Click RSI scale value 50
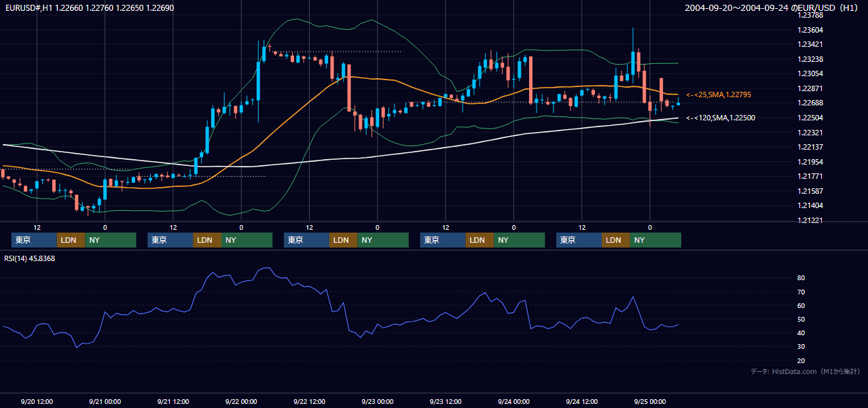This screenshot has width=868, height=408. pyautogui.click(x=801, y=319)
